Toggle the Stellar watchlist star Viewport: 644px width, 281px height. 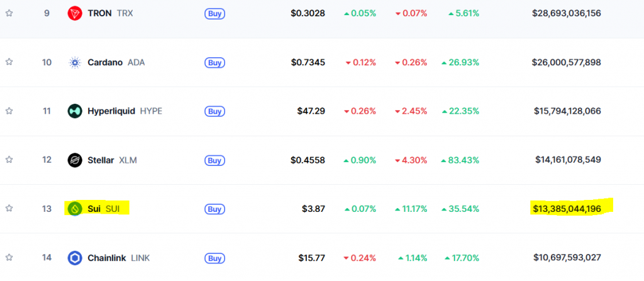[9, 160]
